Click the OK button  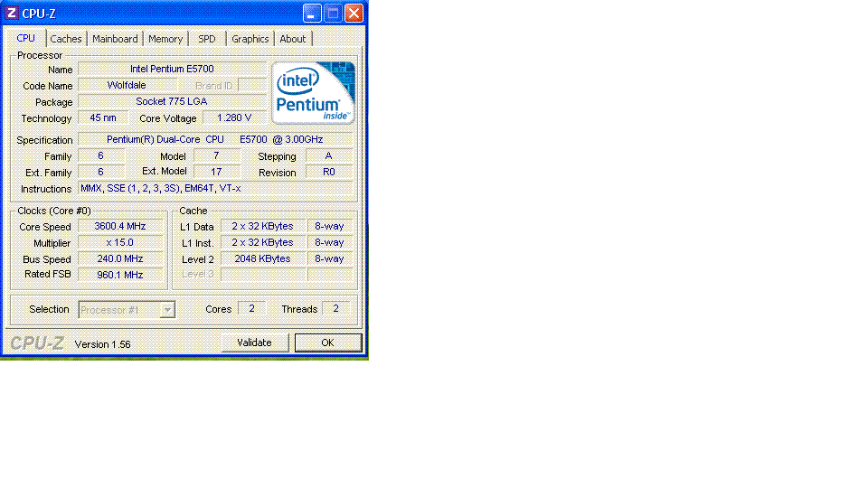coord(328,343)
